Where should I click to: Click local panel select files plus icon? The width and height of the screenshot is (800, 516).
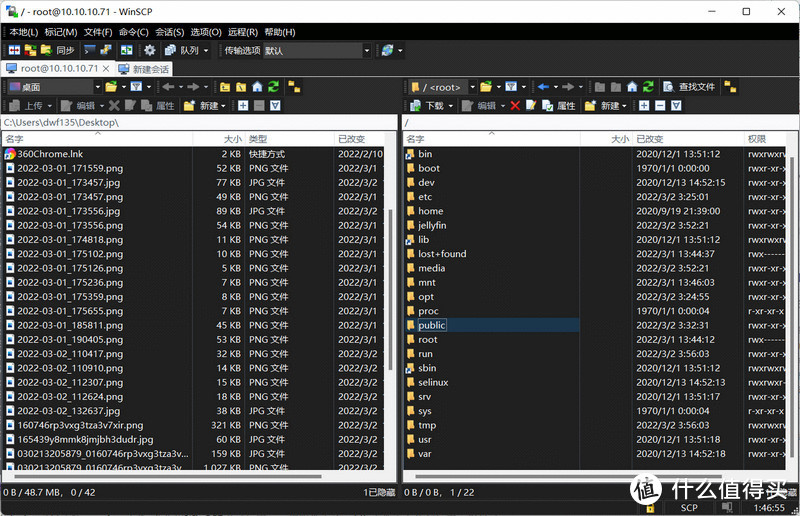pyautogui.click(x=243, y=106)
